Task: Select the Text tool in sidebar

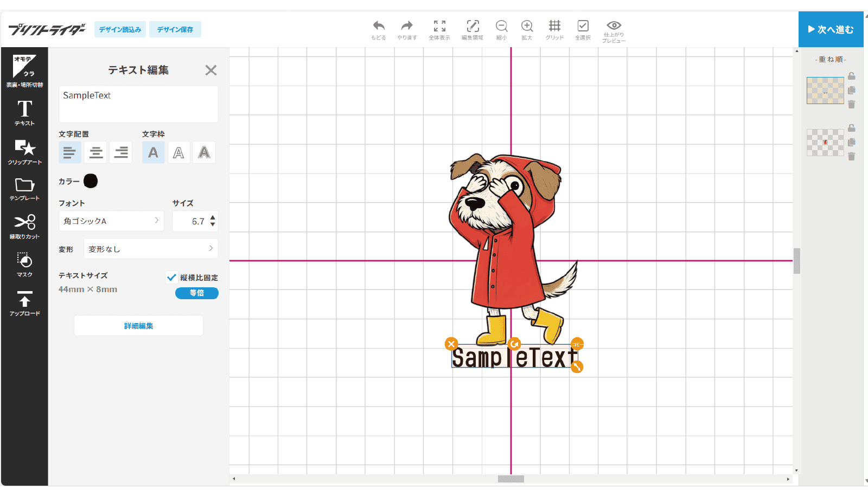Action: 24,113
